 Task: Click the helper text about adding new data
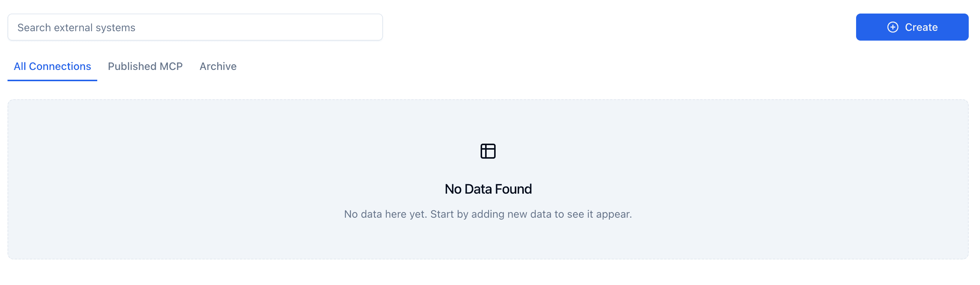[x=488, y=214]
